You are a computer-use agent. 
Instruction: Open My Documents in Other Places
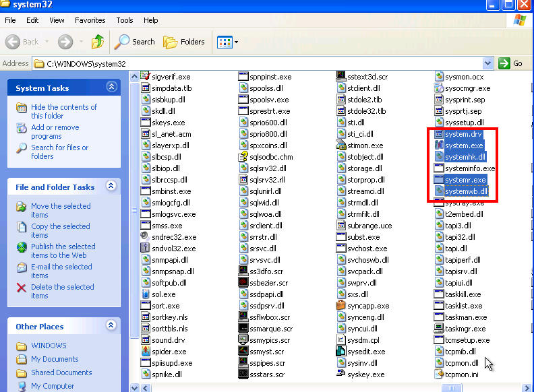pos(55,359)
